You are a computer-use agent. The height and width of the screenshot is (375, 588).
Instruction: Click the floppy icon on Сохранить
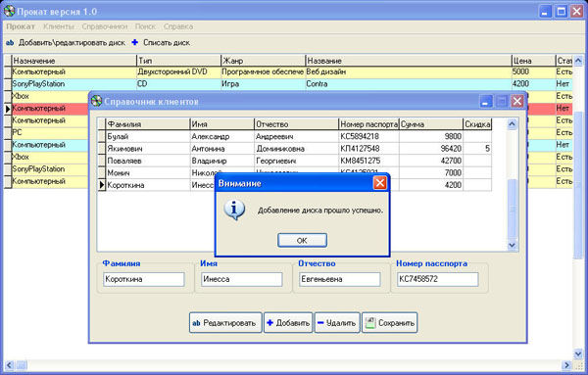click(370, 323)
